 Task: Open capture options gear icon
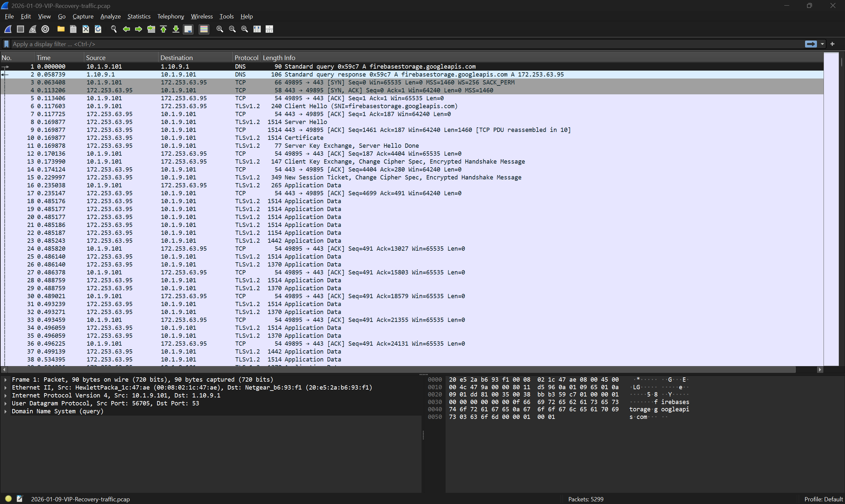pyautogui.click(x=45, y=29)
